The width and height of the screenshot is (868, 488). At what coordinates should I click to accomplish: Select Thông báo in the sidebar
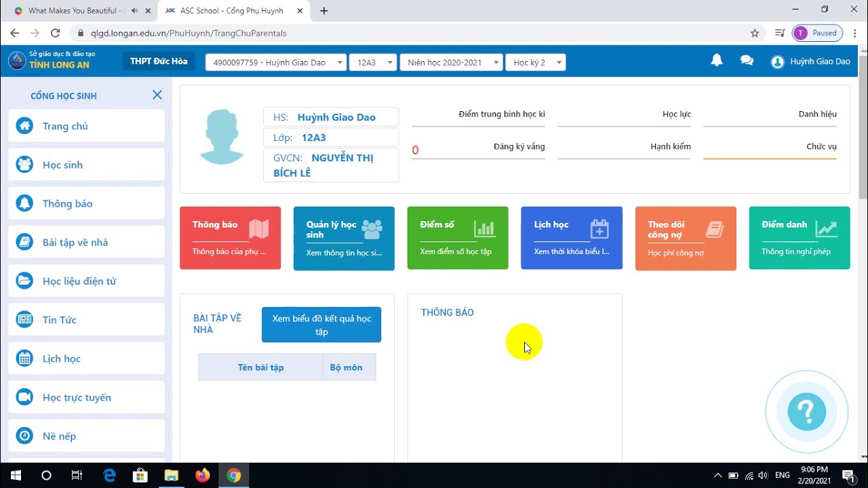[86, 203]
